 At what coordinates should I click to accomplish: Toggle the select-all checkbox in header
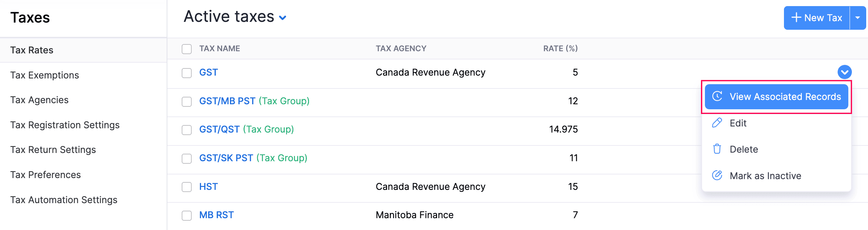pyautogui.click(x=187, y=49)
